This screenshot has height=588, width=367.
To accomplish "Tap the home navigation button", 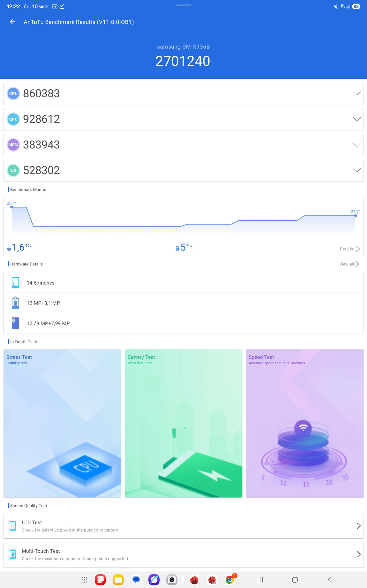I will 295,580.
